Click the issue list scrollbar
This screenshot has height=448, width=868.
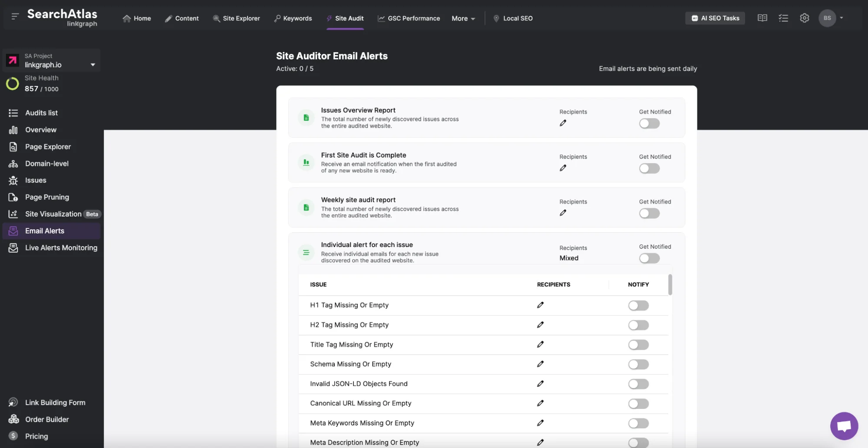(670, 285)
